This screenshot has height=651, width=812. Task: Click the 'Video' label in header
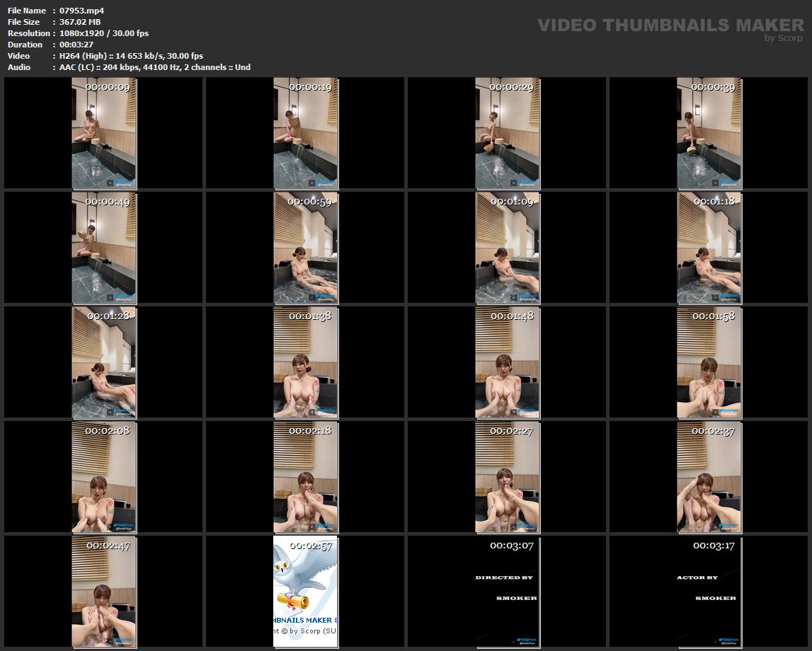[x=18, y=56]
